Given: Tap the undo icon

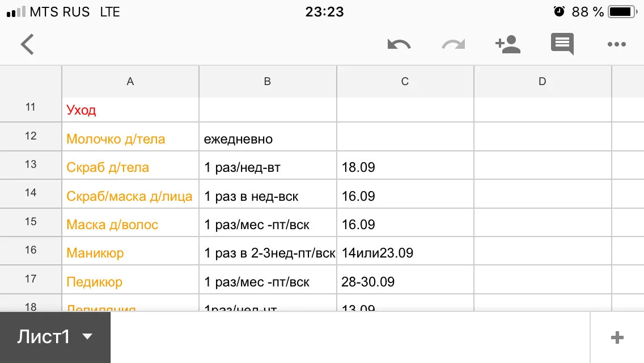Looking at the screenshot, I should click(x=399, y=44).
